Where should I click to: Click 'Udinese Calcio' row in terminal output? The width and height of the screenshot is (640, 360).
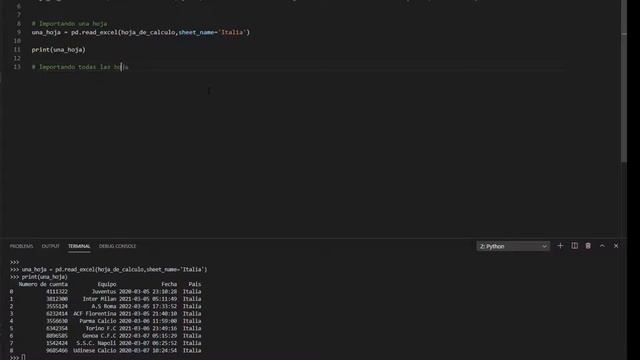[105, 350]
